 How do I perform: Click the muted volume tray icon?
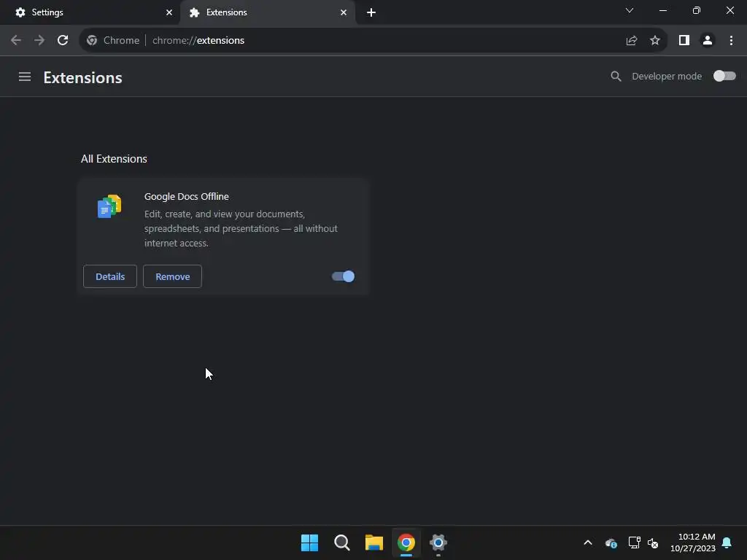pos(653,542)
